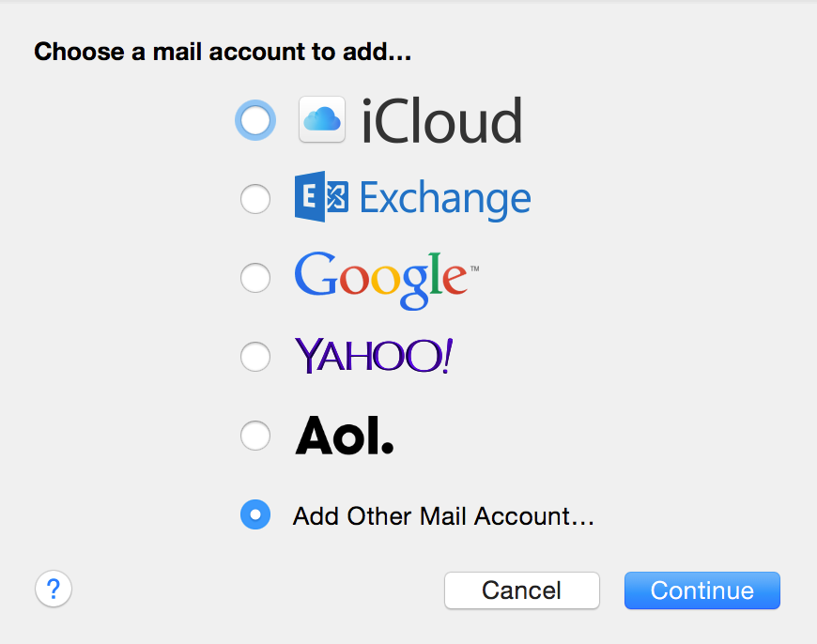Click the Exchange word label
This screenshot has height=644, width=817.
point(445,199)
